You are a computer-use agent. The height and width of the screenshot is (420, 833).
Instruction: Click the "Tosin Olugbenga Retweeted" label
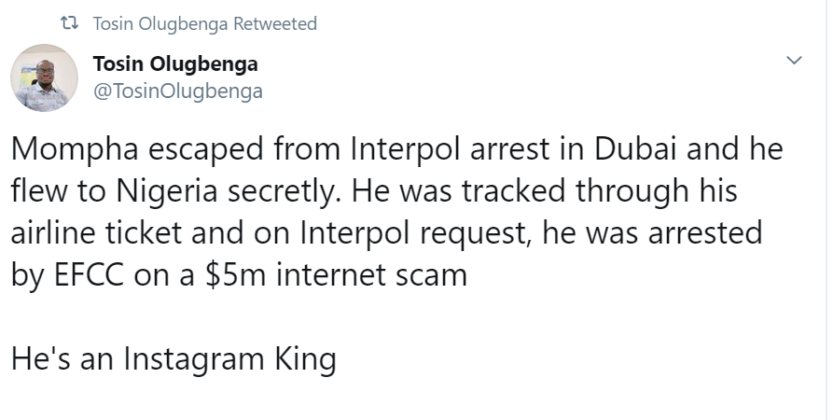[x=204, y=23]
